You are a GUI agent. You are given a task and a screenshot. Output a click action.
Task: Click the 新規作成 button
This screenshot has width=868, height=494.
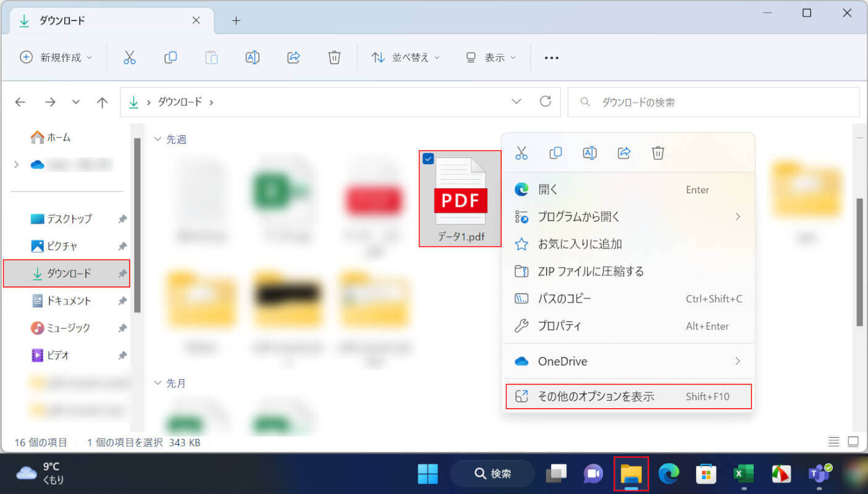[56, 57]
